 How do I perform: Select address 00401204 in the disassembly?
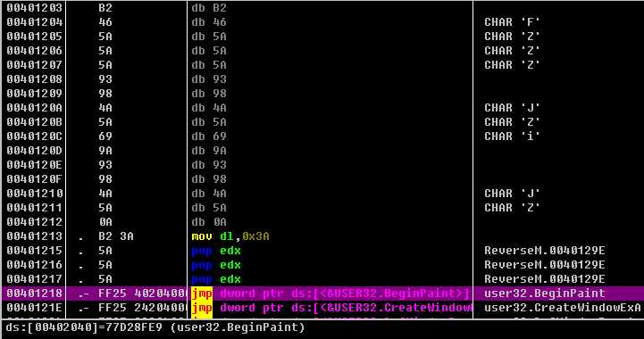click(x=35, y=22)
